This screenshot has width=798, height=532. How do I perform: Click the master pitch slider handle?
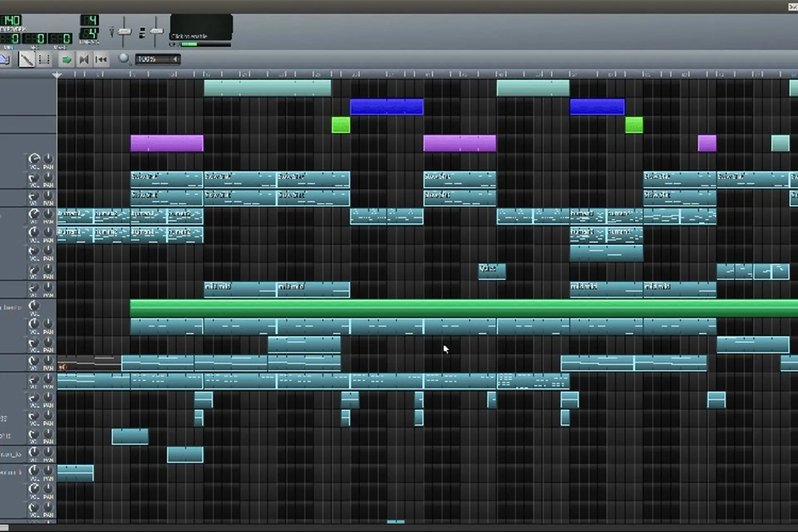156,31
